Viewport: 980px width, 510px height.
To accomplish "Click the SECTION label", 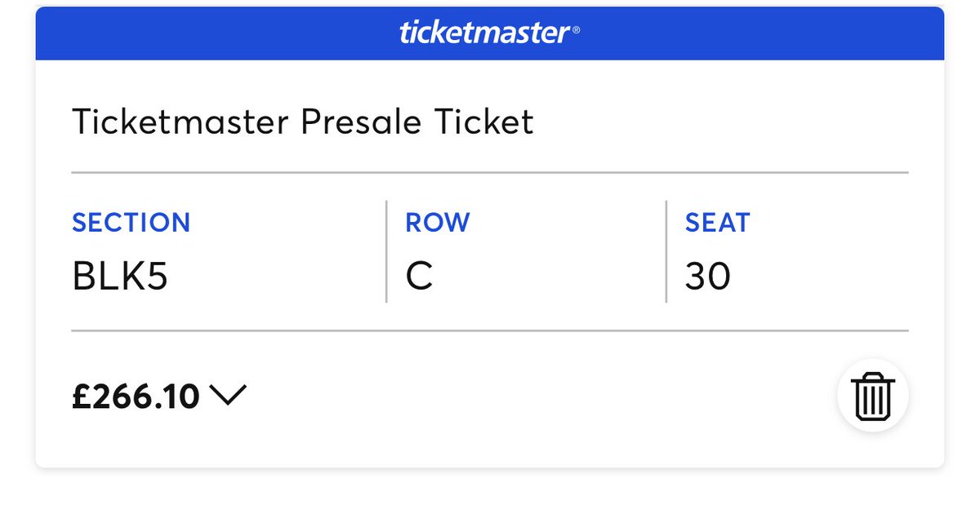I will pos(131,223).
